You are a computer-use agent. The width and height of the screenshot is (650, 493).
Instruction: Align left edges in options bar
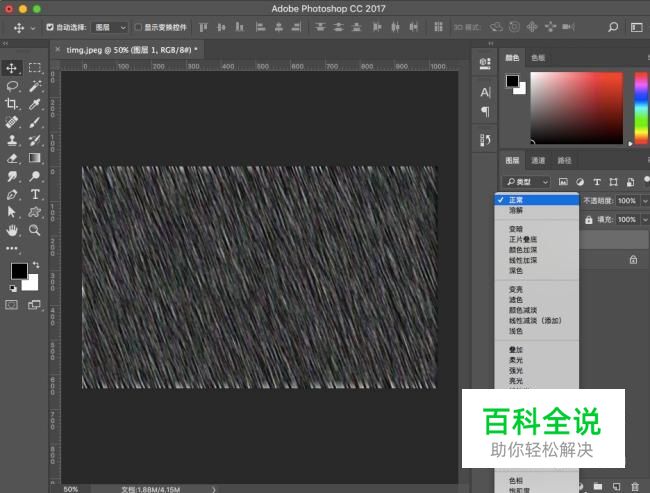260,27
